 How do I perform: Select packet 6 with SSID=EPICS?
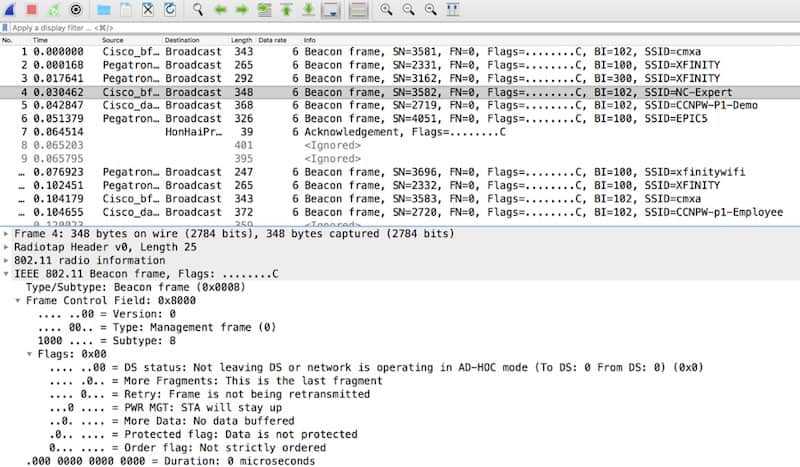(x=400, y=118)
